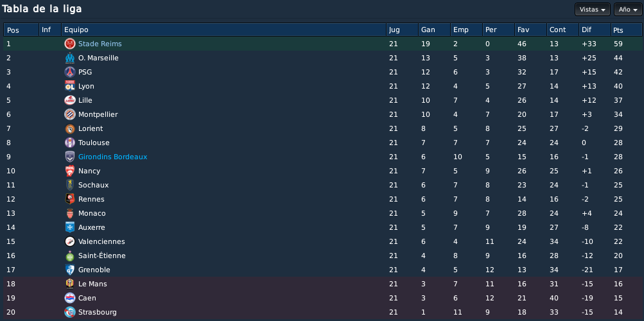The image size is (644, 321).
Task: Click the Strasbourg club badge
Action: coord(70,312)
